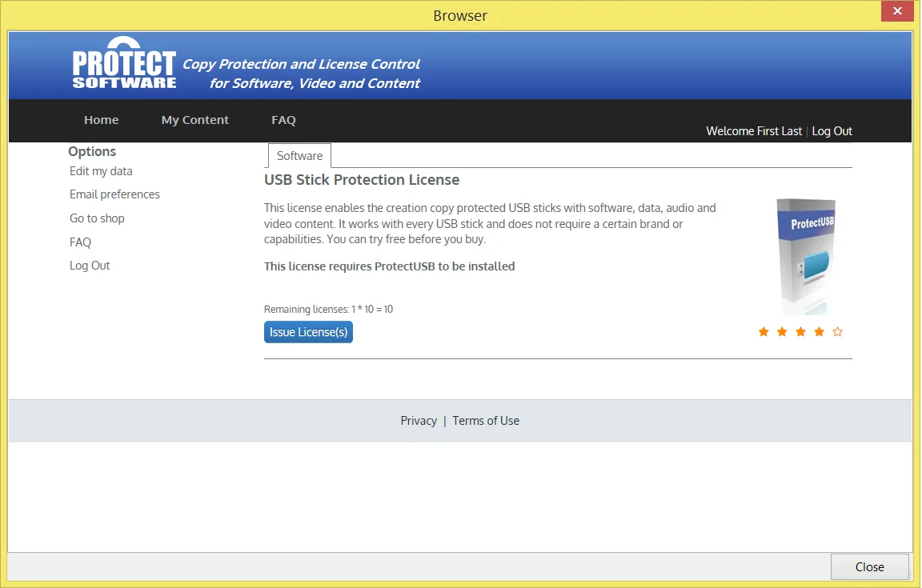922x588 pixels.
Task: Click the Welcome First Last text
Action: coord(754,131)
